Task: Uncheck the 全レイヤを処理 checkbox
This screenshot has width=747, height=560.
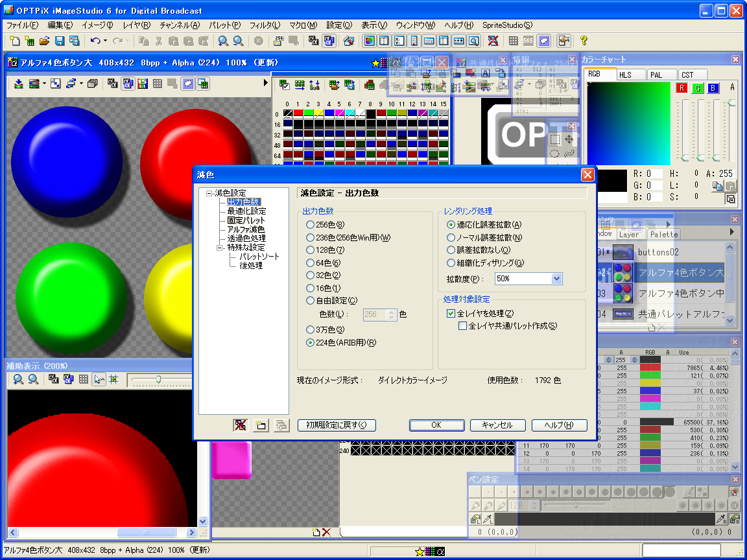Action: point(451,313)
